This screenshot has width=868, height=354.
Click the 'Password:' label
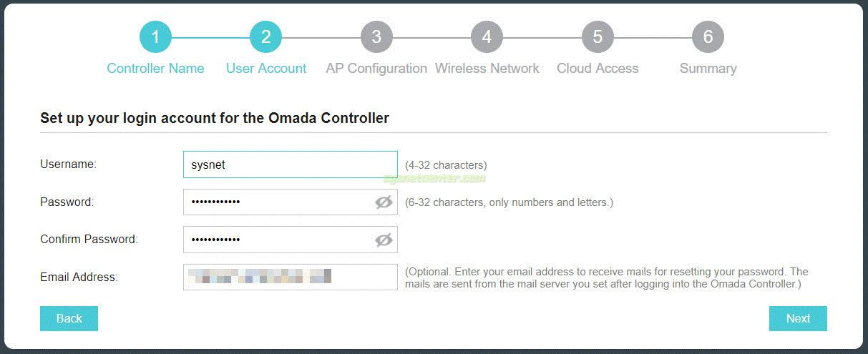click(x=67, y=202)
